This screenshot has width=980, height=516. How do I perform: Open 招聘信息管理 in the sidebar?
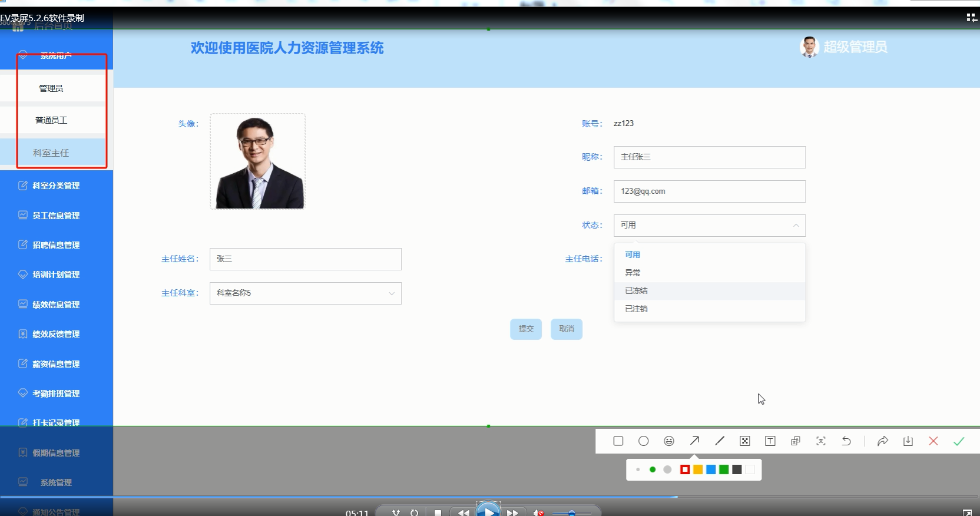pos(57,245)
